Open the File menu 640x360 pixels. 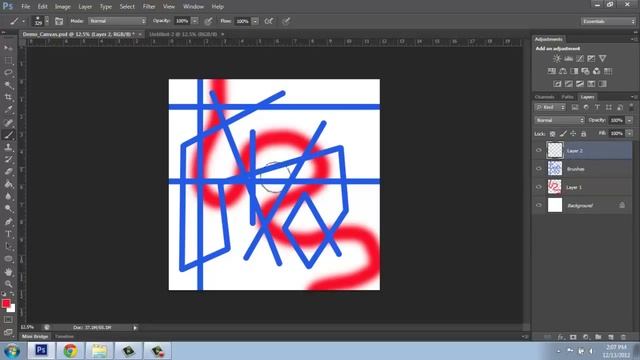click(25, 7)
